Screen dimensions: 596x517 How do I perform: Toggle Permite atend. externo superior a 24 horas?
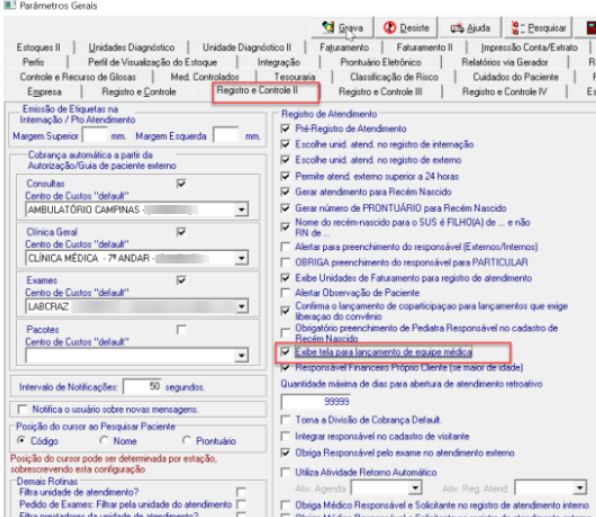285,176
